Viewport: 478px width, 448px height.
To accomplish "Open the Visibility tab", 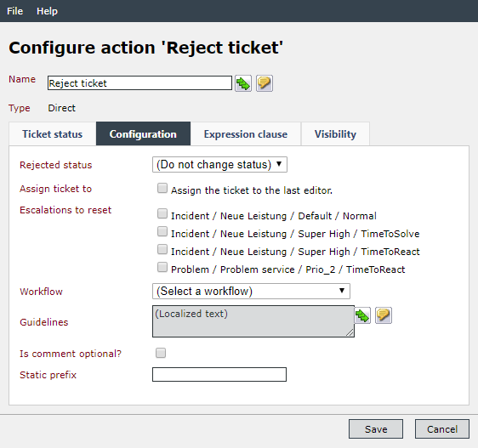I will [x=335, y=134].
